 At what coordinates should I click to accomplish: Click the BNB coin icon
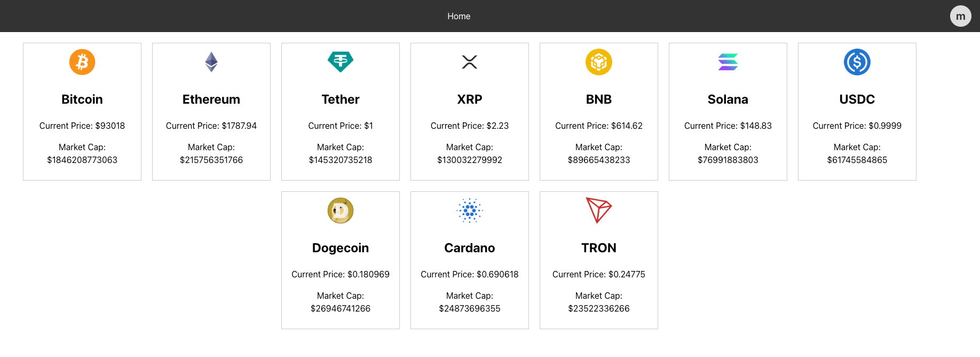(x=599, y=62)
